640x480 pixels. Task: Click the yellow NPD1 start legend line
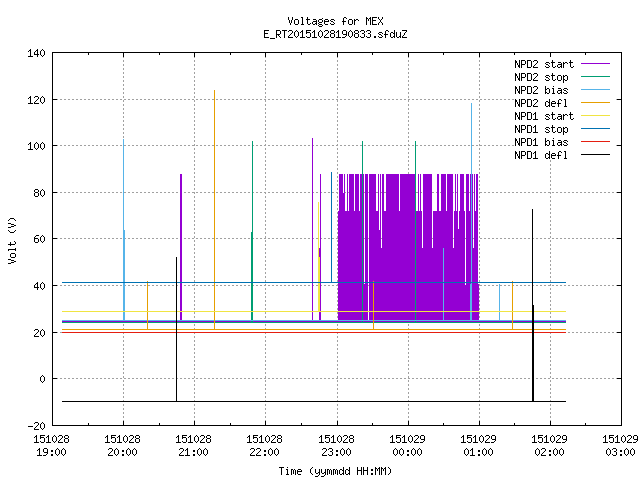[x=595, y=116]
